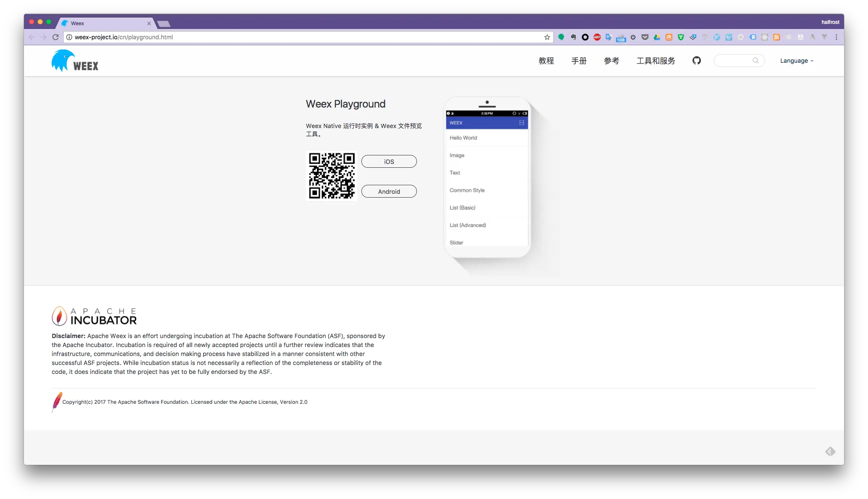Open the AdBlock Plus extension
Viewport: 868px width, 499px height.
coord(597,37)
